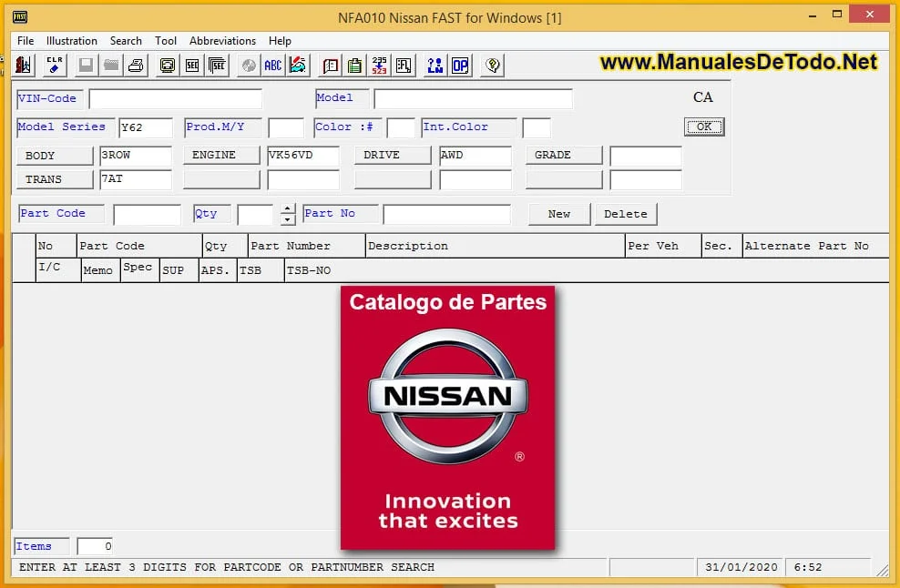Click the OK button
Viewport: 900px width, 588px height.
tap(704, 127)
